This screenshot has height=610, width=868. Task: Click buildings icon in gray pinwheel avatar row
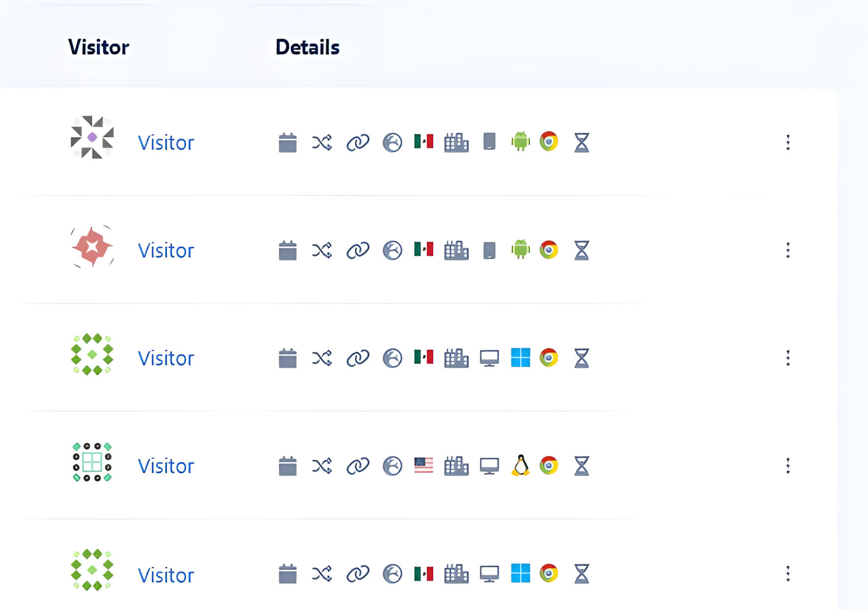(456, 143)
